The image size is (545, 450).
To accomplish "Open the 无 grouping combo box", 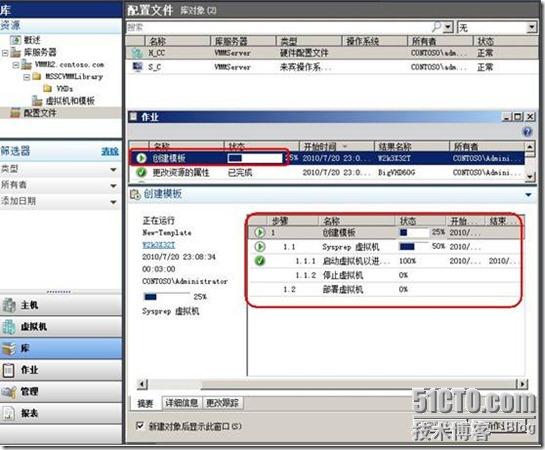I will [497, 27].
